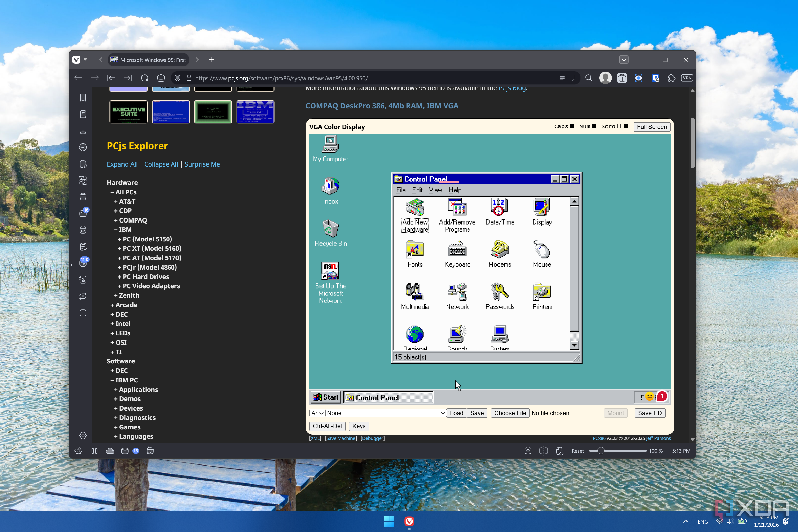Click the Full Screen button

[x=651, y=127]
